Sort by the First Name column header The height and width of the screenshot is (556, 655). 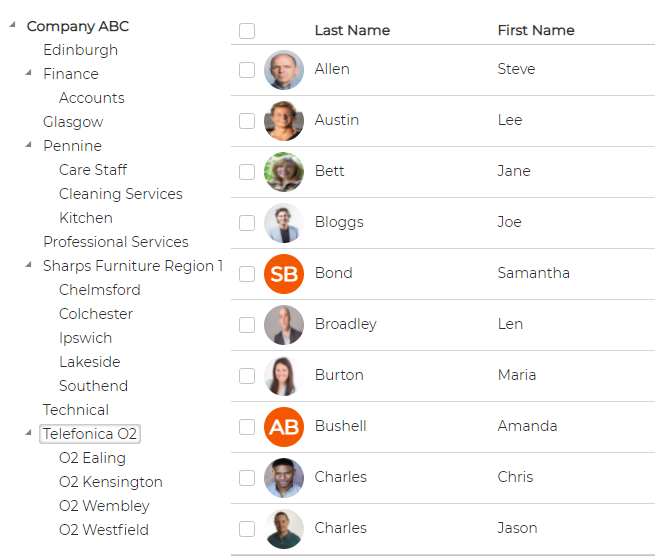pos(536,30)
